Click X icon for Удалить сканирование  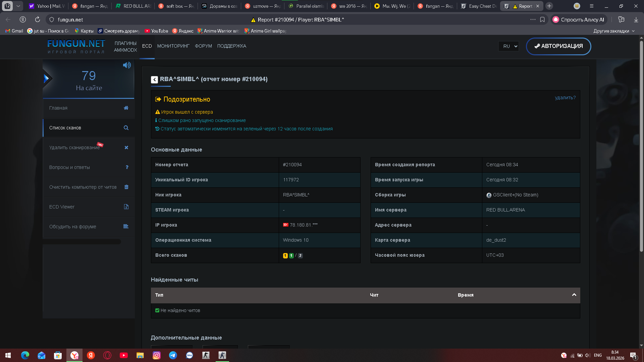(126, 147)
